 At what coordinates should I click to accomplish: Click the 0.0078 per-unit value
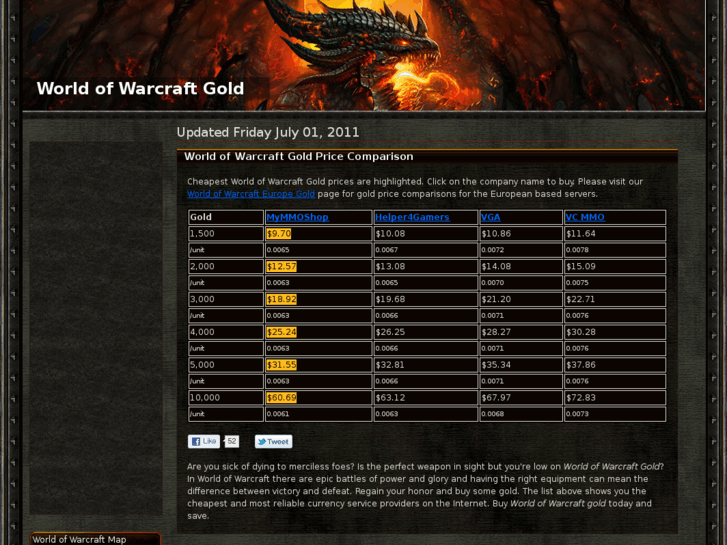577,250
